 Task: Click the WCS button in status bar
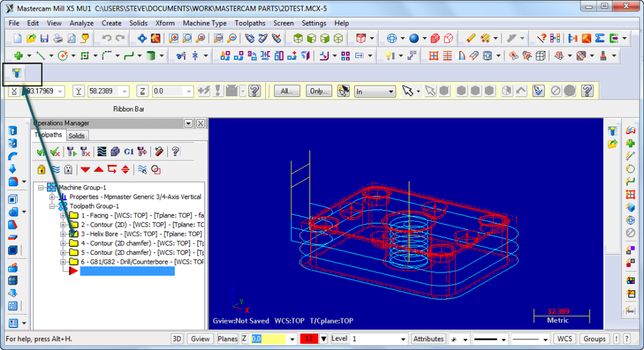click(564, 339)
